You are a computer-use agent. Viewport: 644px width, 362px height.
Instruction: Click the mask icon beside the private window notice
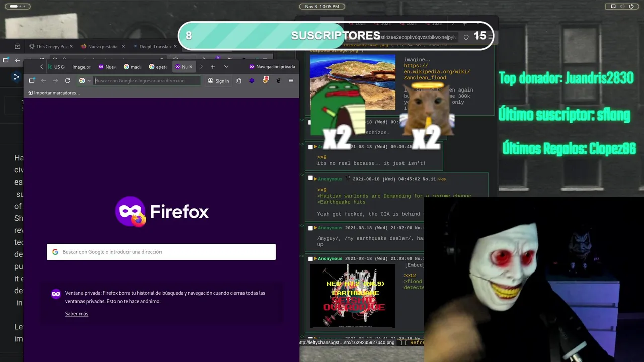pyautogui.click(x=56, y=294)
